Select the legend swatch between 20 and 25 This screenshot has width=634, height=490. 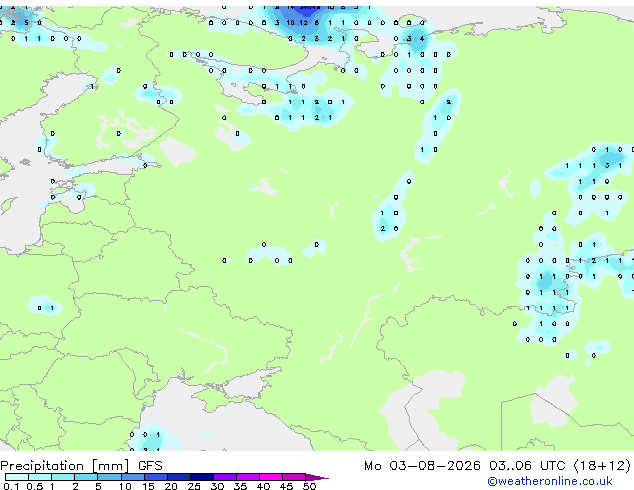pyautogui.click(x=179, y=477)
